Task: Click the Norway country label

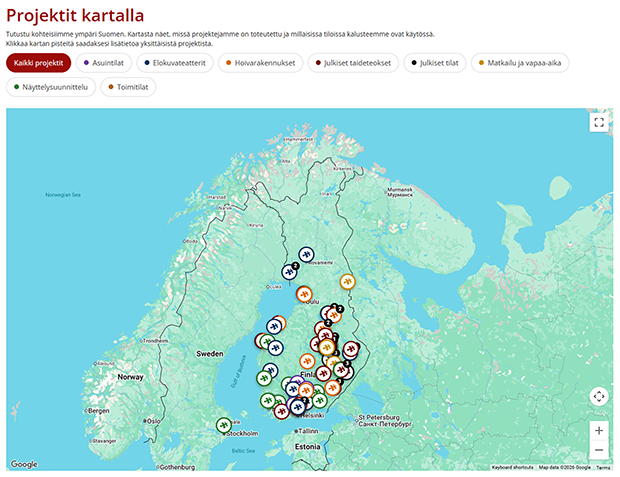Action: point(130,377)
